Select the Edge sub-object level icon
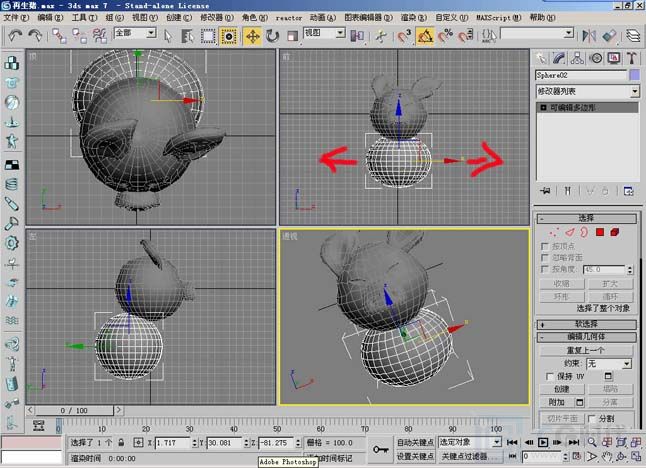The image size is (646, 468). coord(570,233)
